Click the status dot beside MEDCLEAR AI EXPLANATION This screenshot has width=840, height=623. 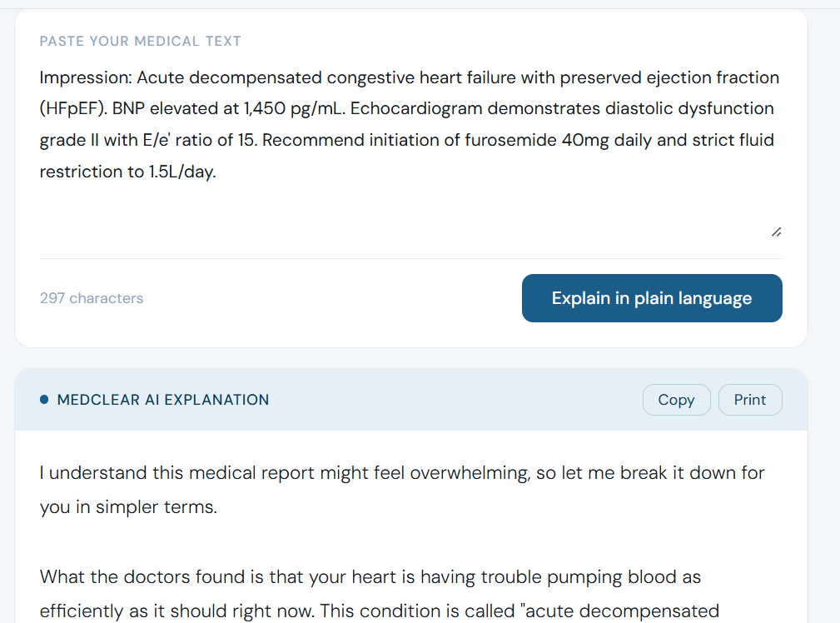[x=43, y=399]
